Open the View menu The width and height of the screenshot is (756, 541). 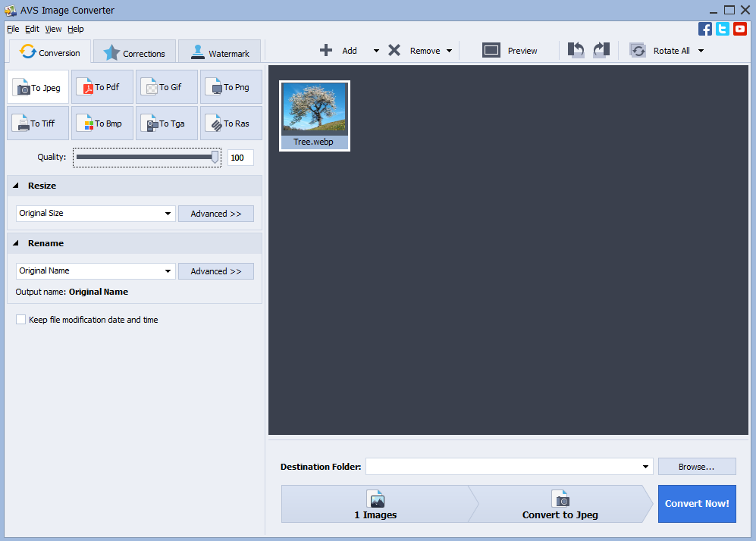pos(53,29)
